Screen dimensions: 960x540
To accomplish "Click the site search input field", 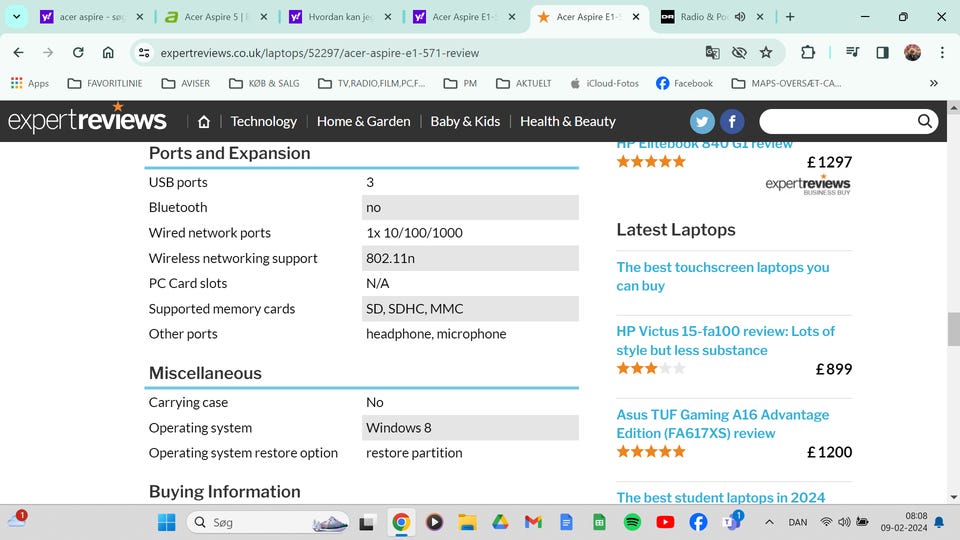I will coord(836,121).
